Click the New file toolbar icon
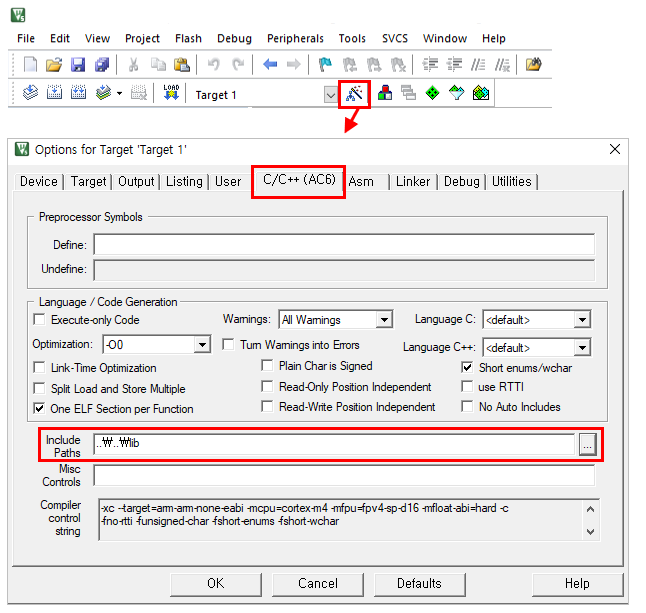This screenshot has height=613, width=646. [x=30, y=65]
